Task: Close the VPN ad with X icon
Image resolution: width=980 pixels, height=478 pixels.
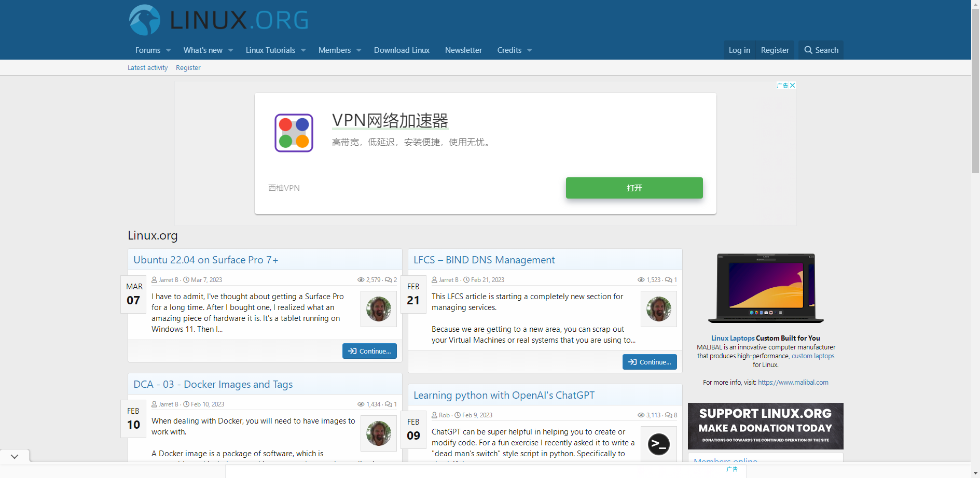Action: (792, 86)
